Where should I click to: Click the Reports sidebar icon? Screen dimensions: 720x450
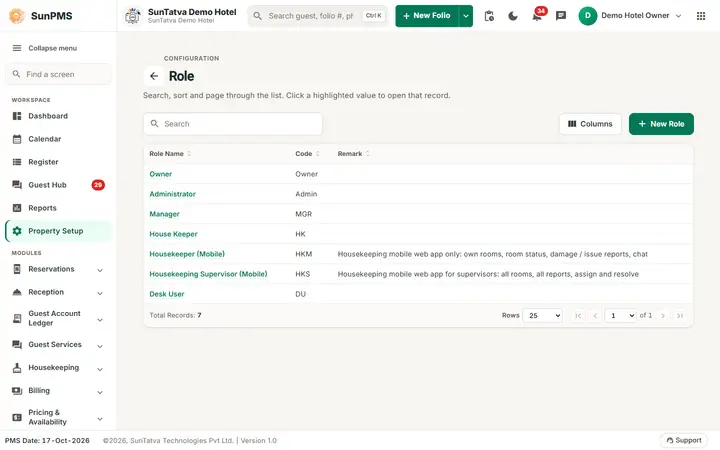17,208
